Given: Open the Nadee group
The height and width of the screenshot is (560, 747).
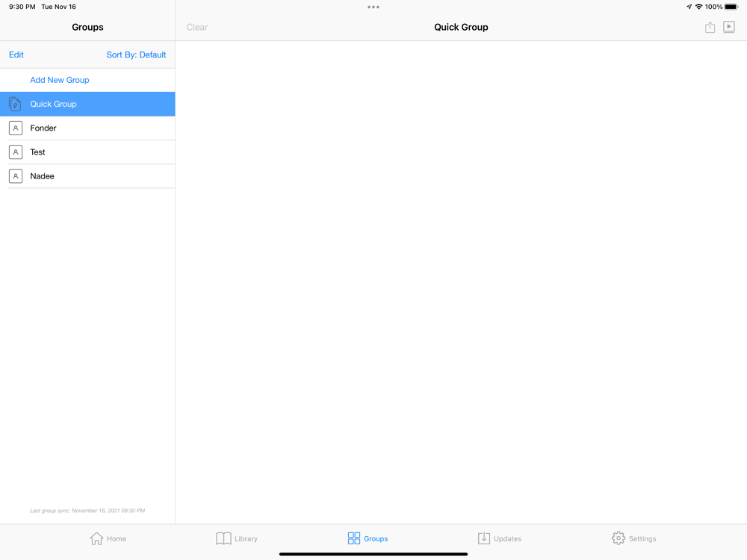Looking at the screenshot, I should pyautogui.click(x=87, y=176).
